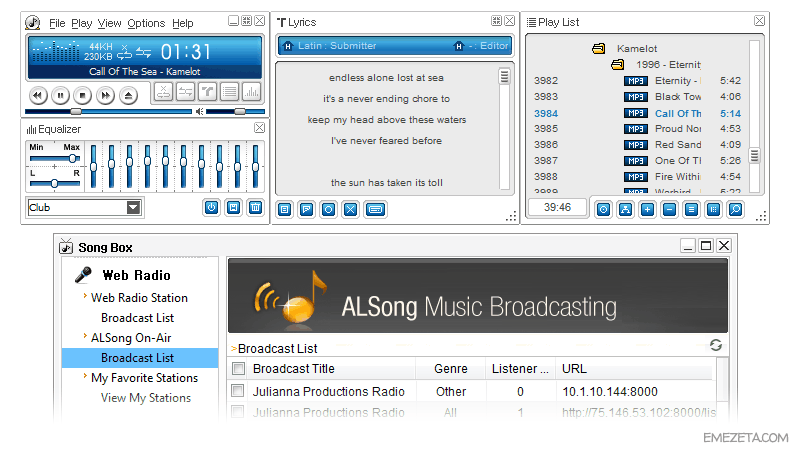Screen dimensions: 800x450
Task: Pause the current song
Action: pos(60,95)
